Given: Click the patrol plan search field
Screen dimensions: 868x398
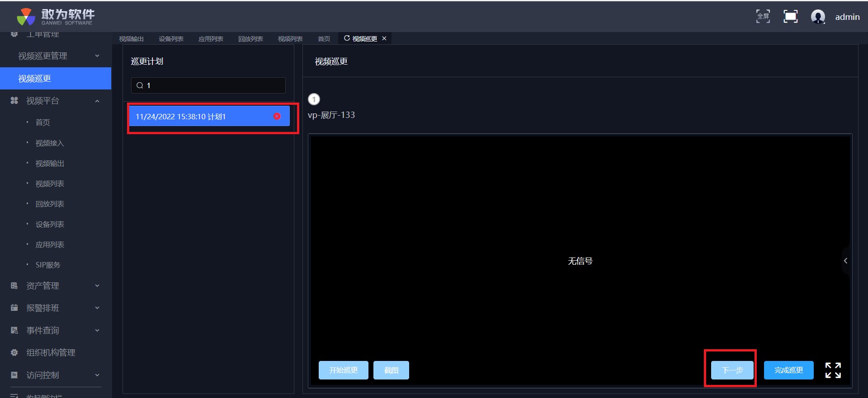Looking at the screenshot, I should 212,85.
